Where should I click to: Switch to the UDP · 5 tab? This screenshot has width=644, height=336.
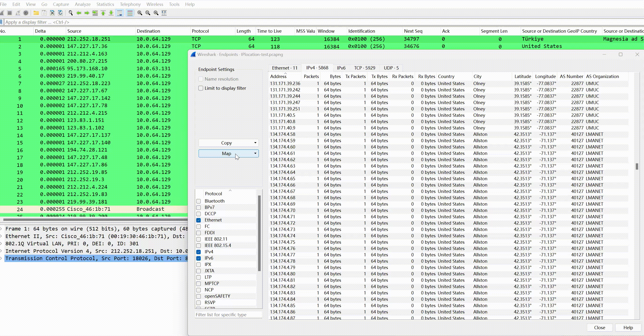pyautogui.click(x=391, y=68)
